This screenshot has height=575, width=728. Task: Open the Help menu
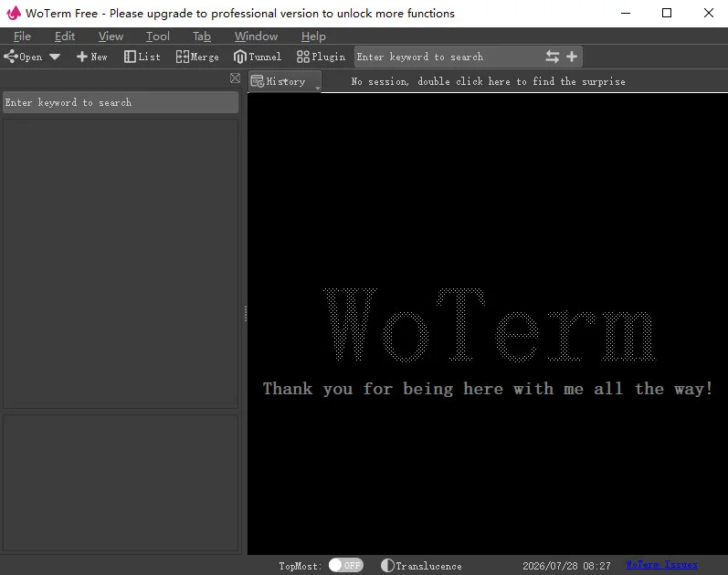click(313, 37)
